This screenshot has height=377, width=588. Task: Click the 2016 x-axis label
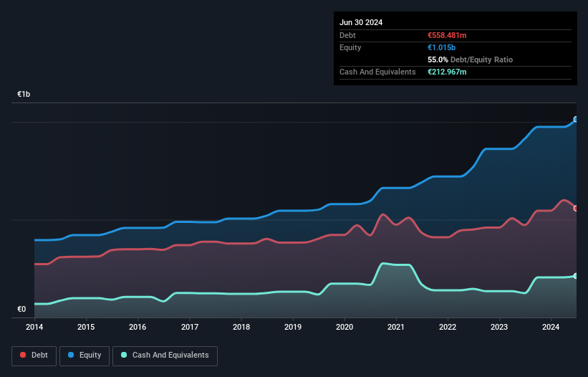click(138, 327)
